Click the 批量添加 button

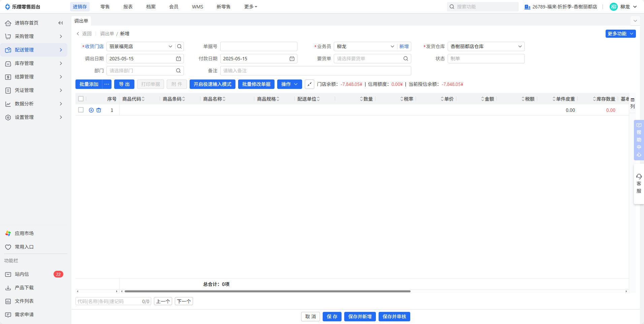point(89,84)
